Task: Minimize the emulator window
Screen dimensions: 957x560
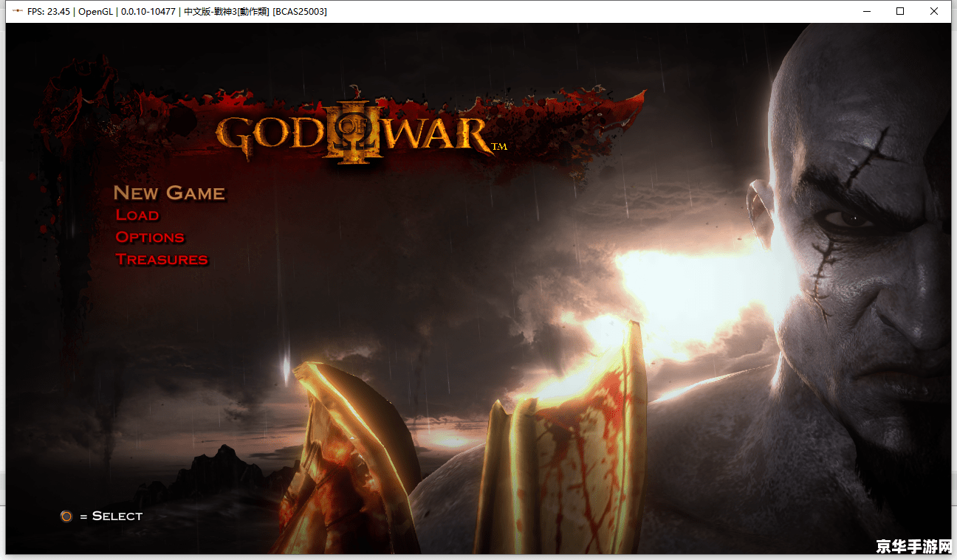Action: click(x=867, y=11)
